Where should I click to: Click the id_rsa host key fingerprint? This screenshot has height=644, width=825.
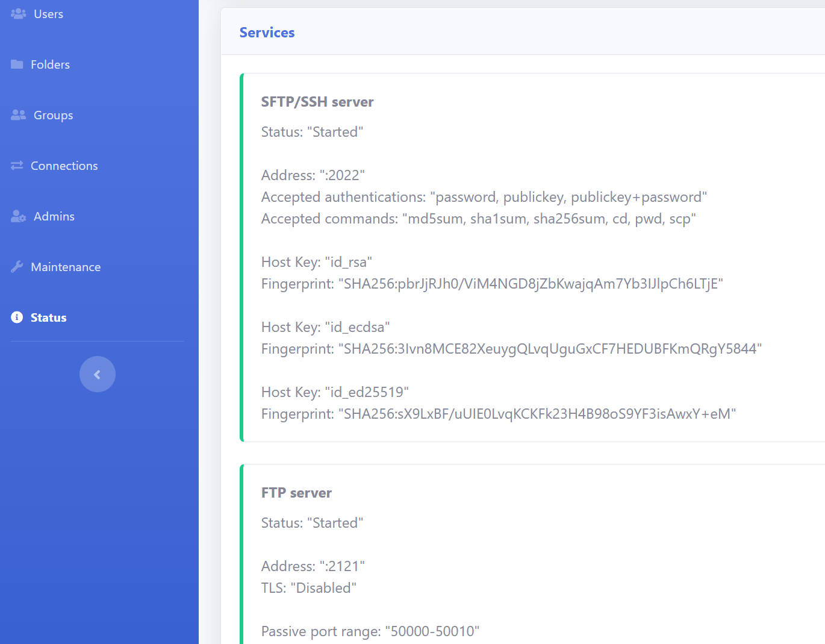(x=492, y=283)
